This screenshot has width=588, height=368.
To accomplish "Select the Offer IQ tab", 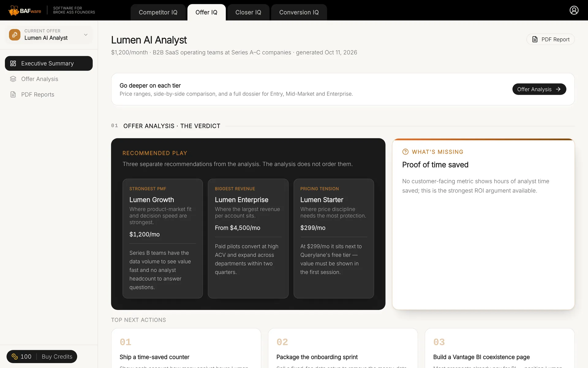I will [x=206, y=12].
